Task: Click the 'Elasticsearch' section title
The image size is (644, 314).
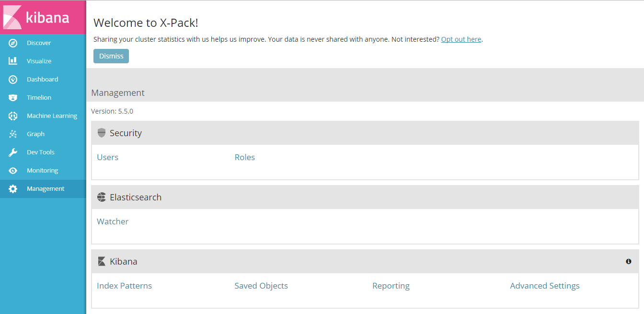Action: [x=136, y=197]
